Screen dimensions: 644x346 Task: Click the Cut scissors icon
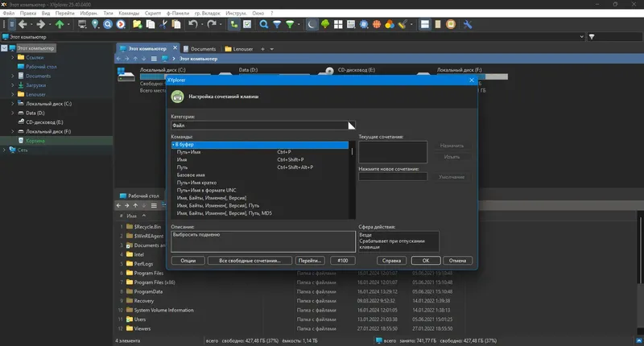pyautogui.click(x=163, y=25)
